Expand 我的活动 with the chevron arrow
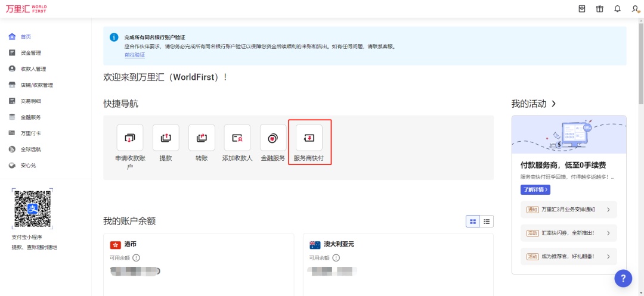 point(553,104)
